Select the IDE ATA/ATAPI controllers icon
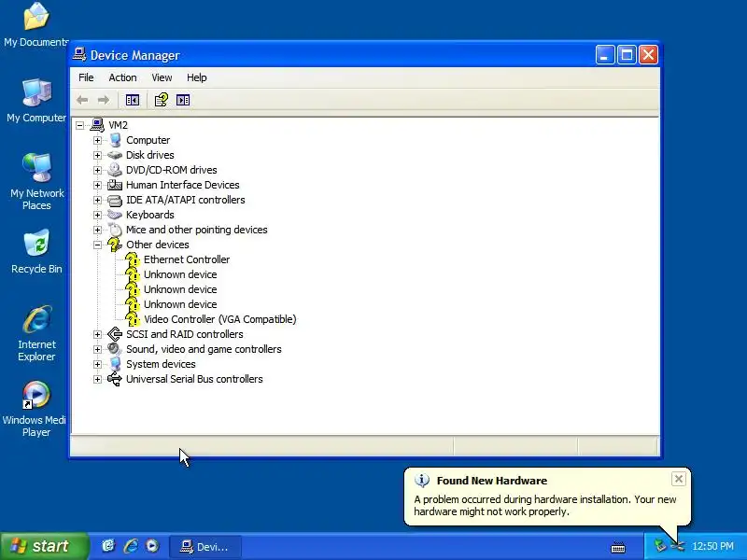 tap(115, 200)
